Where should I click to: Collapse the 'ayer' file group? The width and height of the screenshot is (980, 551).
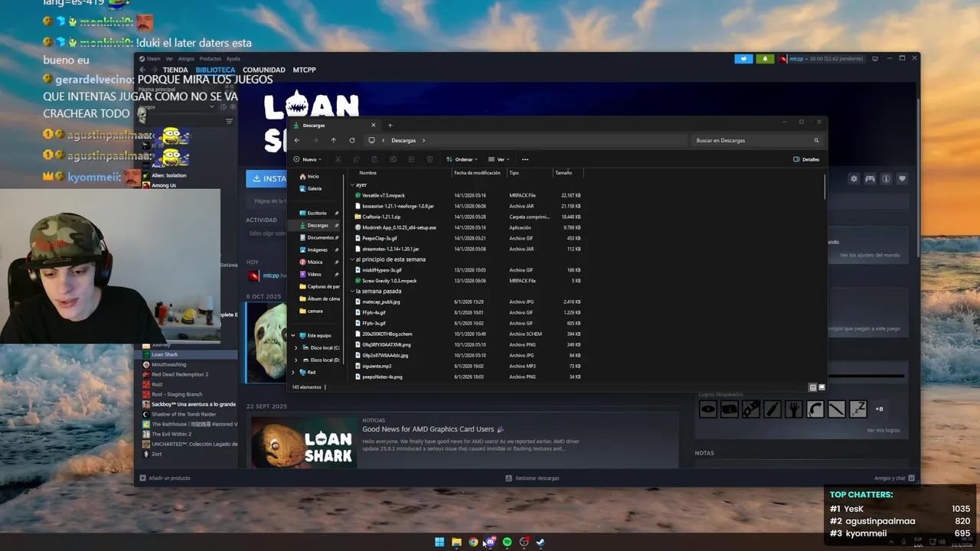pos(352,185)
